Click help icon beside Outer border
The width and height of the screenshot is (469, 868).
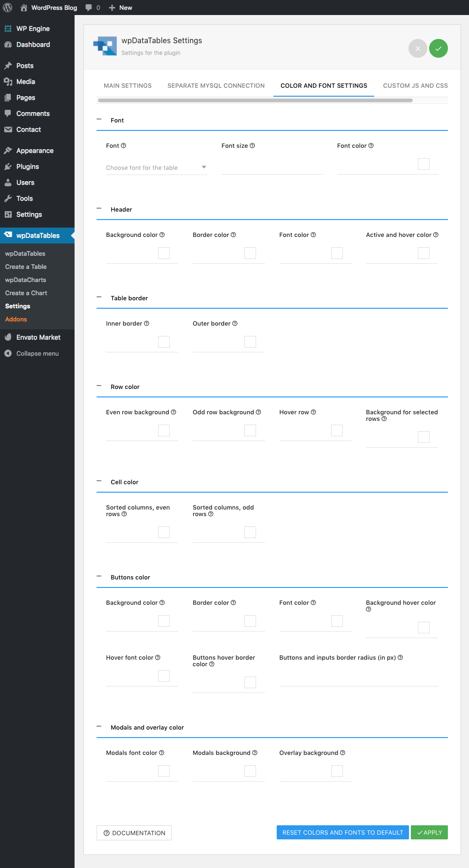[x=235, y=324]
